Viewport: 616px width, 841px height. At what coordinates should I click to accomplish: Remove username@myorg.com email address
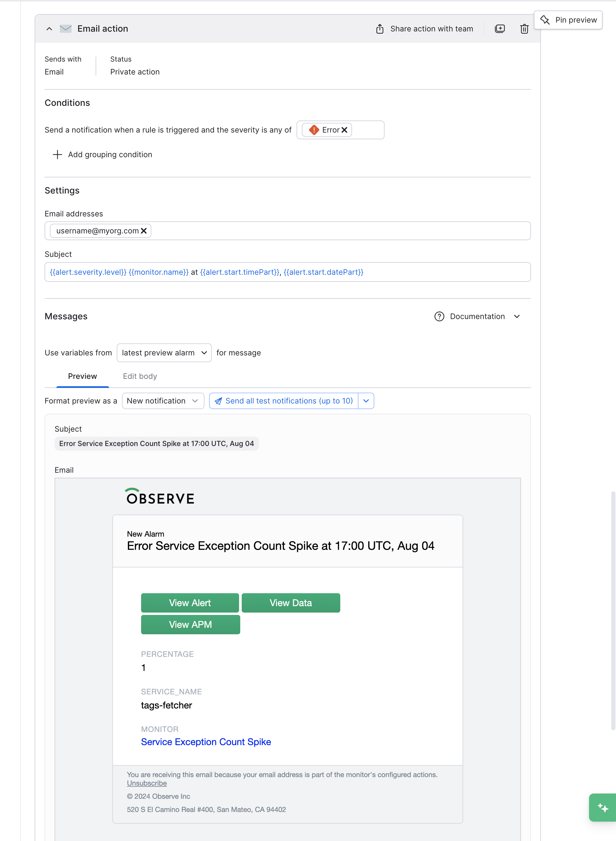[144, 231]
